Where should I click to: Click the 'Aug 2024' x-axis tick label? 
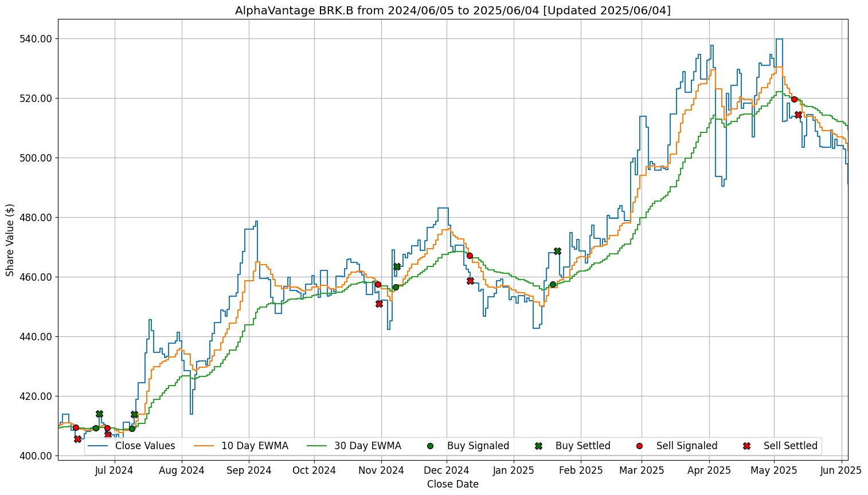182,470
